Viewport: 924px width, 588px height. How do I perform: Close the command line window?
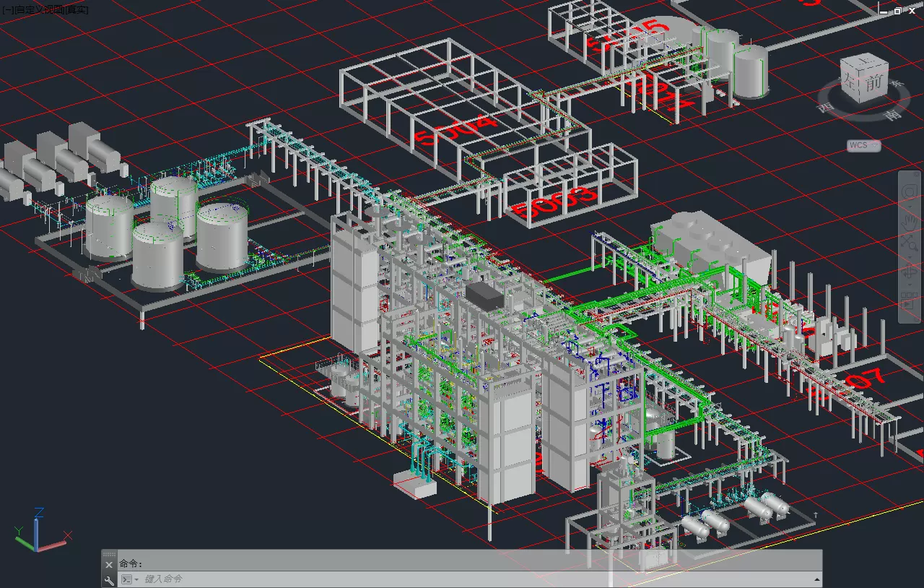109,564
